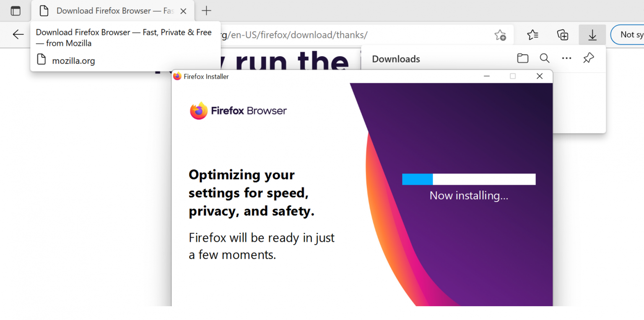Screen dimensions: 644x320
Task: Search through downloads using the magnifier icon
Action: 544,58
